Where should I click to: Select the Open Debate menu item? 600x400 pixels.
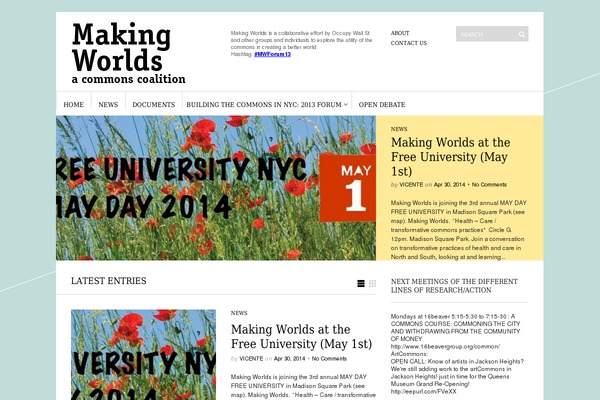click(x=382, y=104)
